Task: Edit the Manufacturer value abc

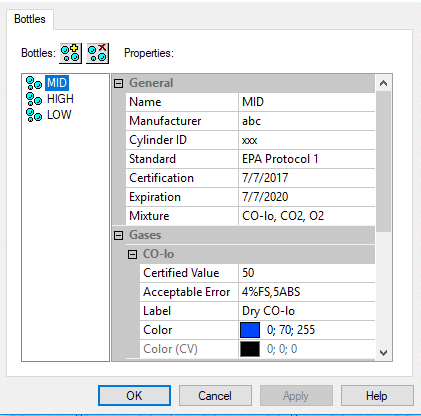Action: [307, 121]
